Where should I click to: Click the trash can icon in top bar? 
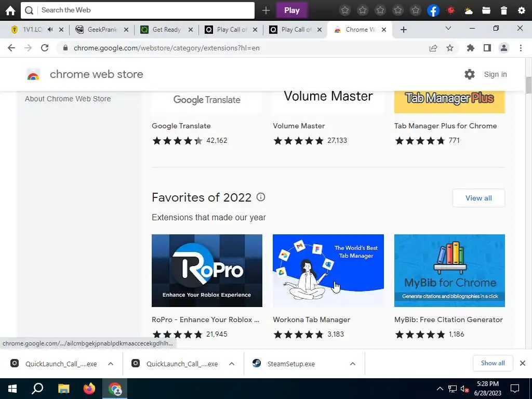(x=504, y=10)
